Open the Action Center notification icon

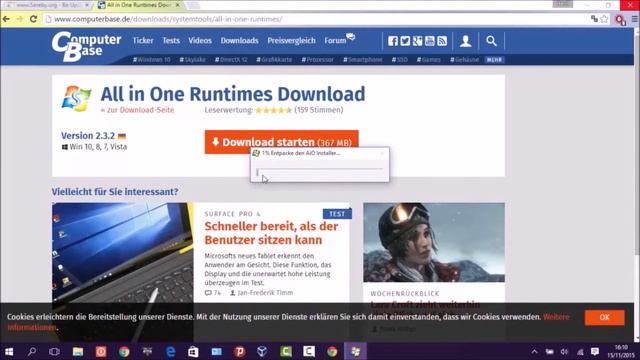click(x=595, y=351)
